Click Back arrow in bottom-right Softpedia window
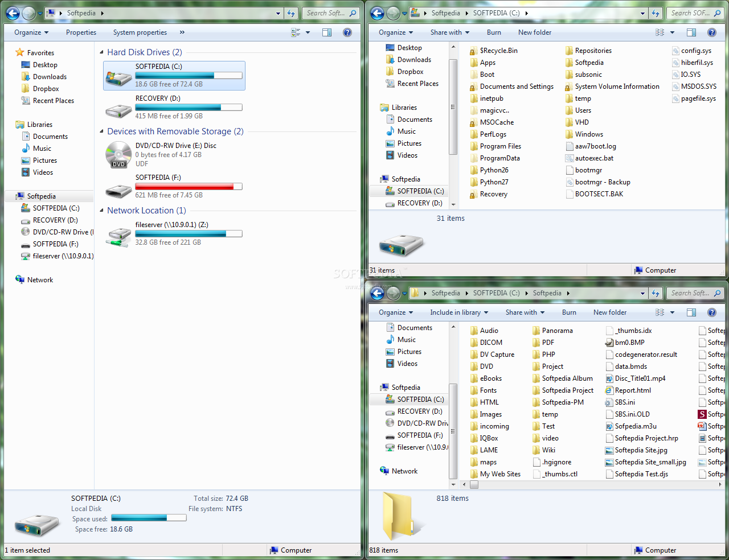Image resolution: width=729 pixels, height=560 pixels. pyautogui.click(x=377, y=293)
